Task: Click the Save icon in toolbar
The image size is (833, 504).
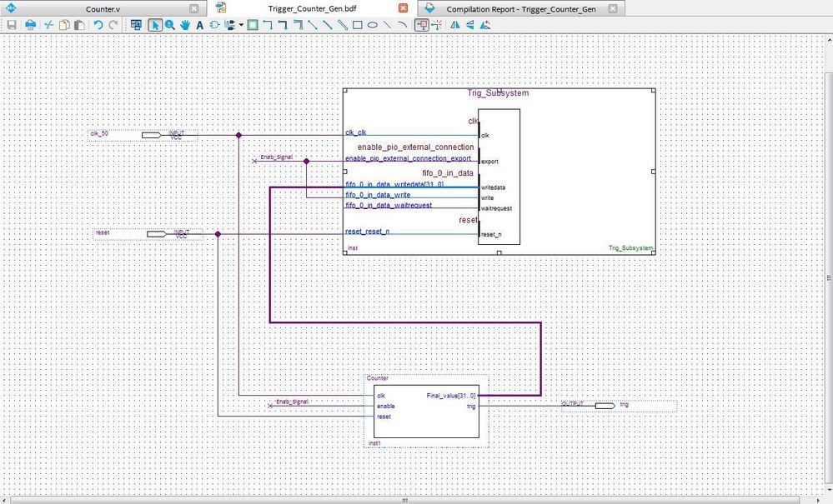Action: pyautogui.click(x=12, y=25)
